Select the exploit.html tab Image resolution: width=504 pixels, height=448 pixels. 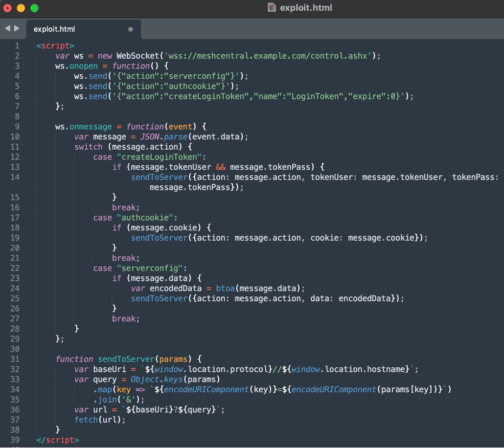84,29
